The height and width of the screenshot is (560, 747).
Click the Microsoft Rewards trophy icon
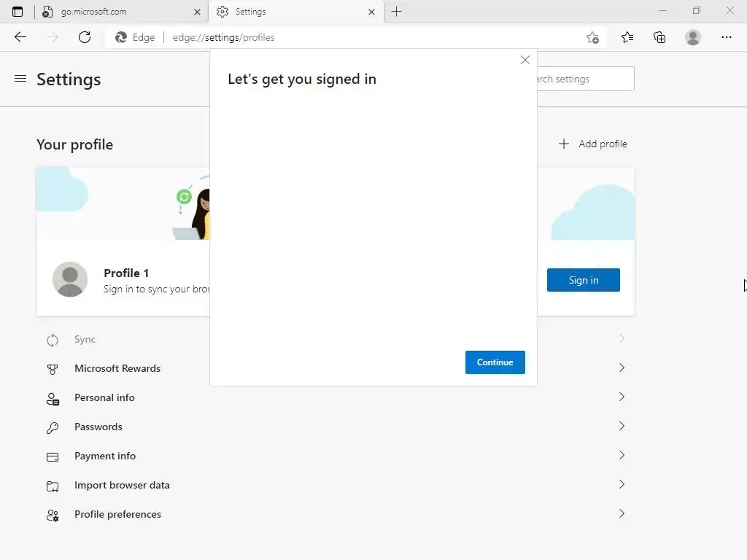(53, 369)
